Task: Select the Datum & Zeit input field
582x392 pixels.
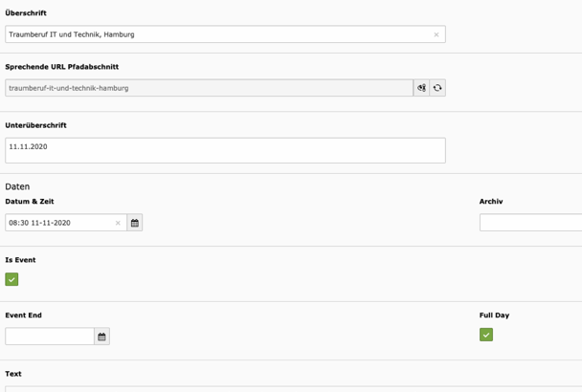Action: (57, 223)
